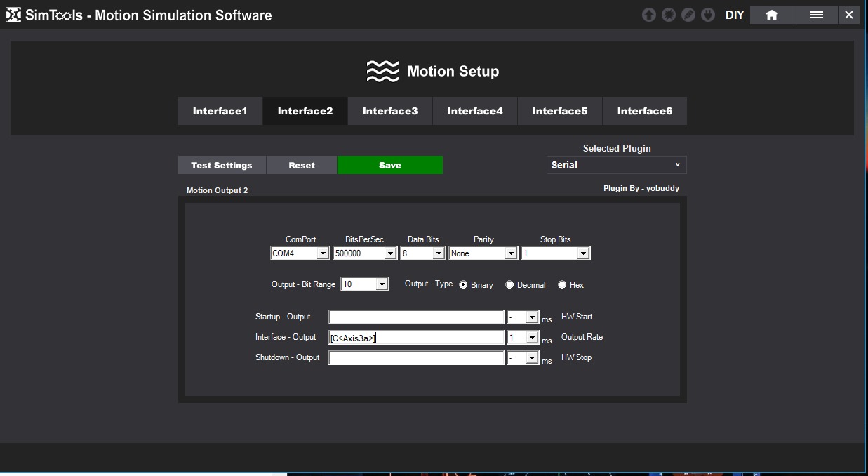Click the Shutdown - Output text field

coord(417,358)
